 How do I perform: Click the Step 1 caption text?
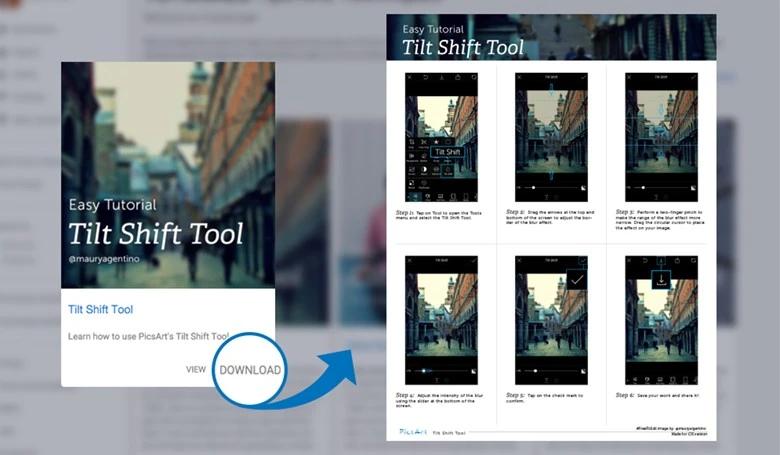tap(439, 215)
